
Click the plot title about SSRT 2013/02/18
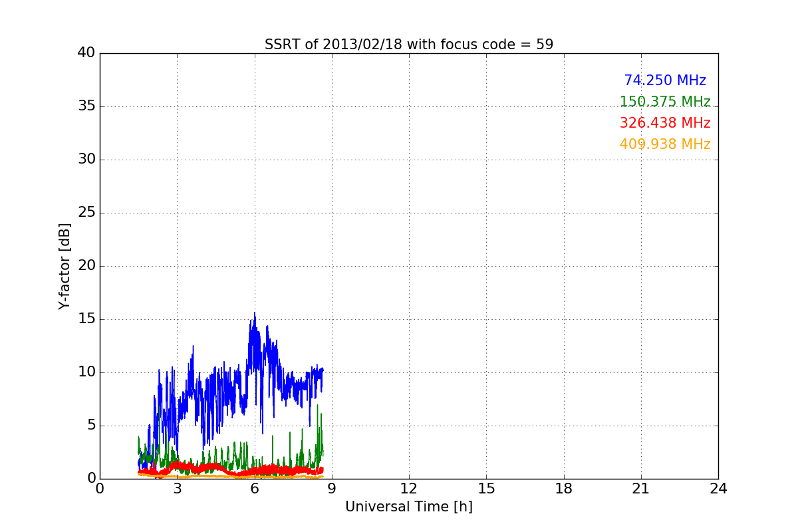(x=409, y=45)
